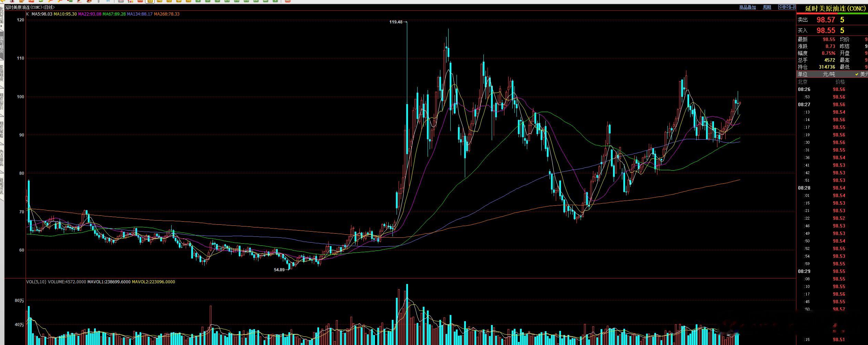
Task: Select the 08:28 tick row
Action: click(x=832, y=188)
